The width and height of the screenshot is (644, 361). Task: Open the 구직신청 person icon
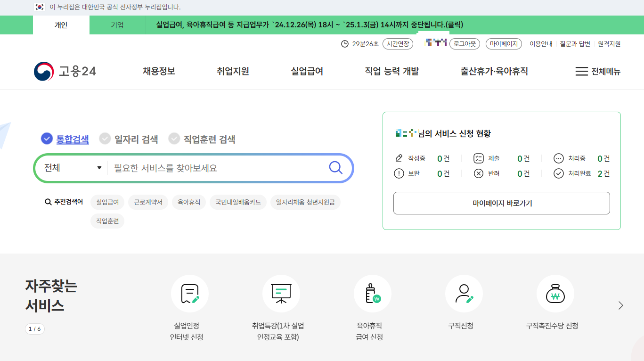point(464,294)
